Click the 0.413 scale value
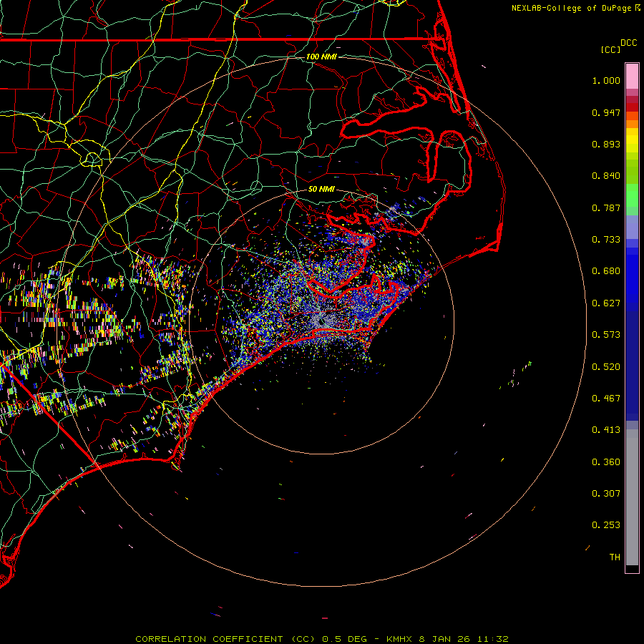This screenshot has height=644, width=644. coord(606,430)
